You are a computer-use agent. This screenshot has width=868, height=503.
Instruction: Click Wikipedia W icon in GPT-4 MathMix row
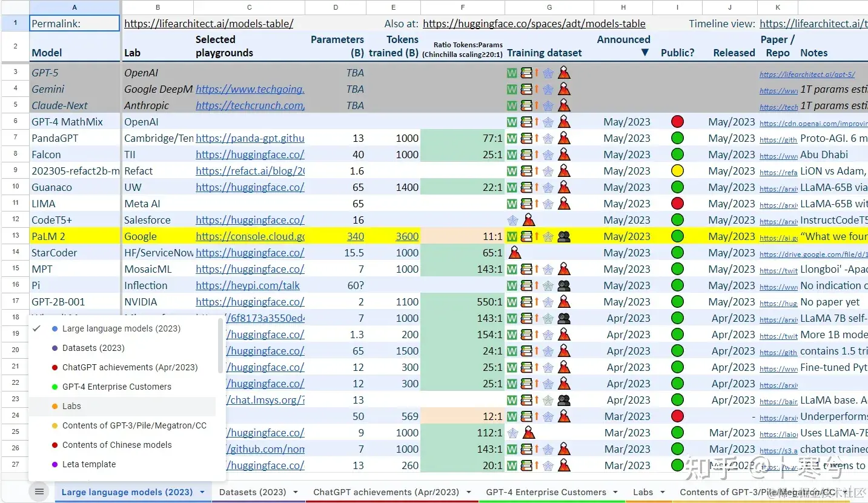click(x=512, y=122)
